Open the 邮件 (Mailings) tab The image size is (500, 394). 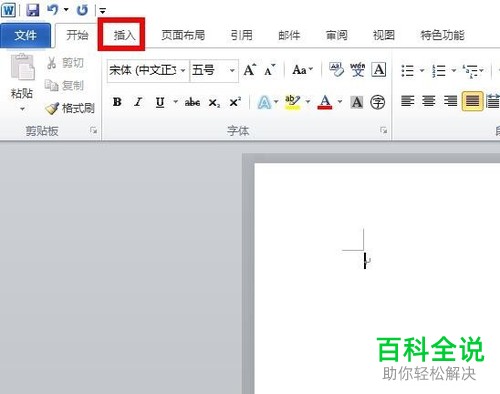click(289, 35)
